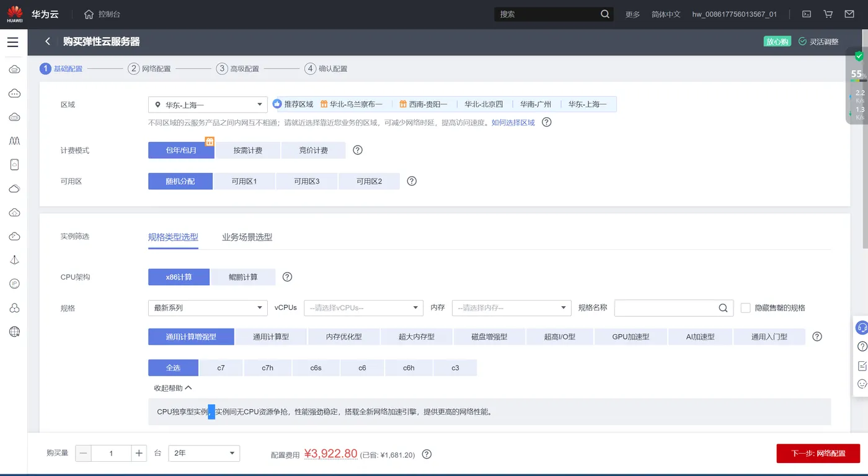The image size is (868, 476).
Task: Click the help icon after 通用入门型
Action: point(817,337)
